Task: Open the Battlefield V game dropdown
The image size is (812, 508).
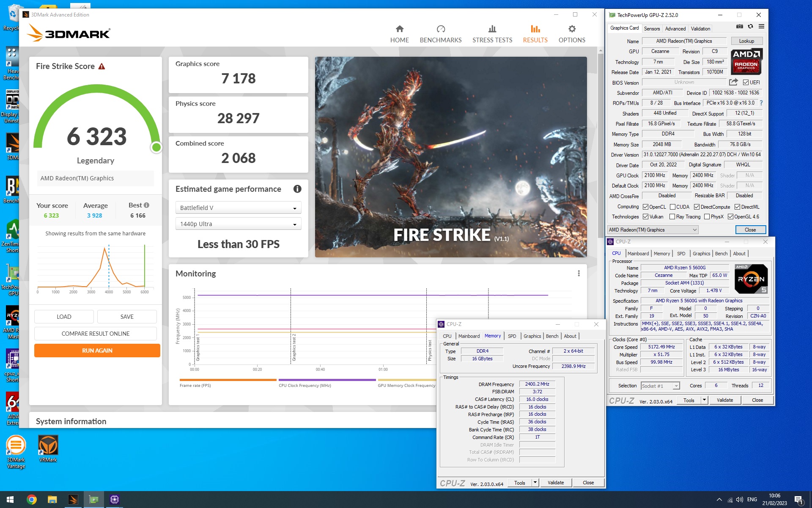Action: (x=238, y=208)
